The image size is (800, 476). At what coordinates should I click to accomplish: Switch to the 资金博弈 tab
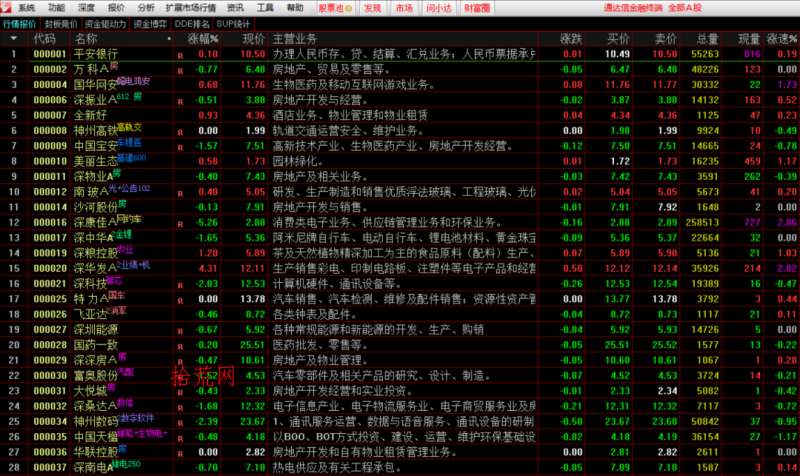[150, 24]
